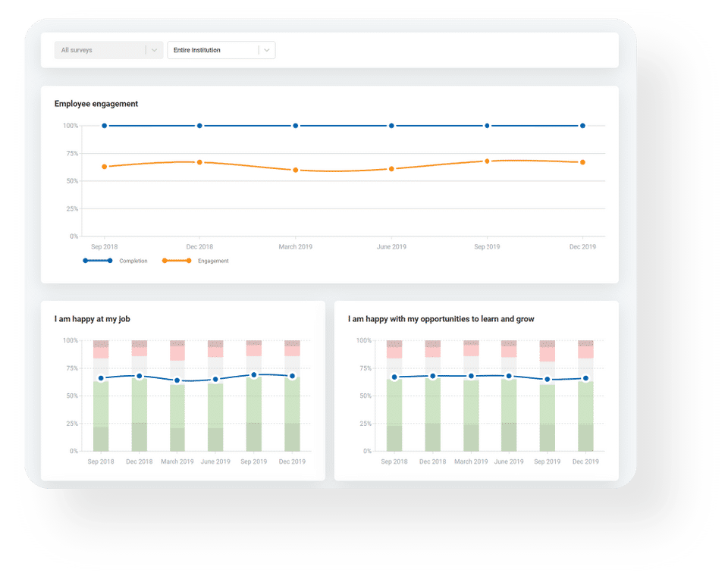Click the Employee engagement chart title
The width and height of the screenshot is (728, 579).
click(96, 104)
